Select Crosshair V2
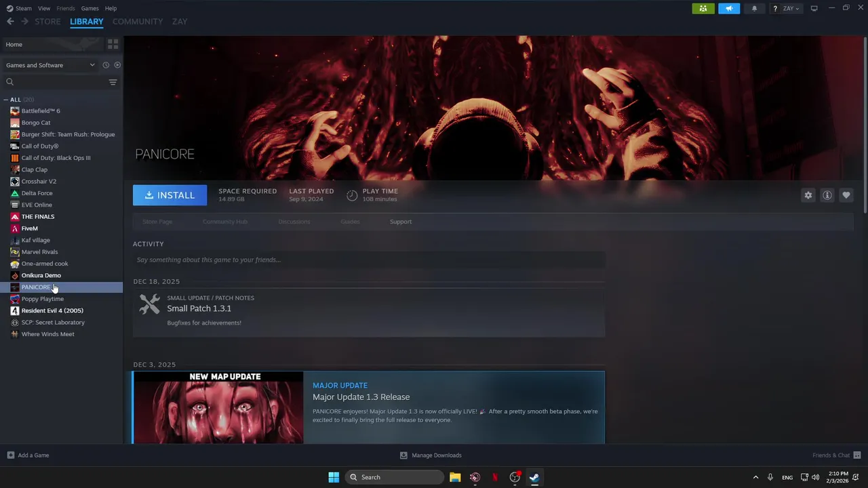 (61, 182)
